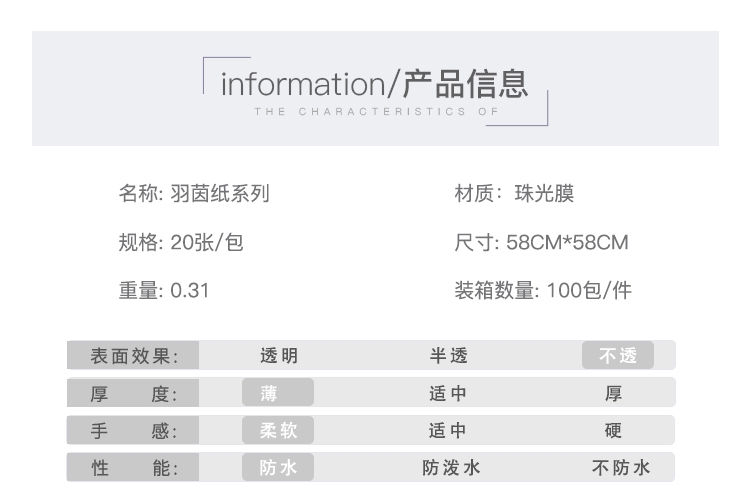
Task: Select the highlighted 不透 option
Action: [618, 355]
